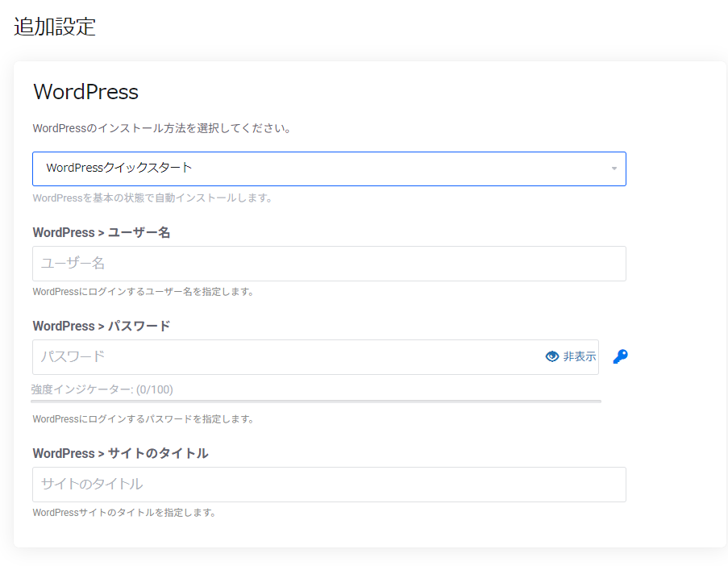
Task: Click the small caret arrow of the install dropdown
Action: coord(614,169)
